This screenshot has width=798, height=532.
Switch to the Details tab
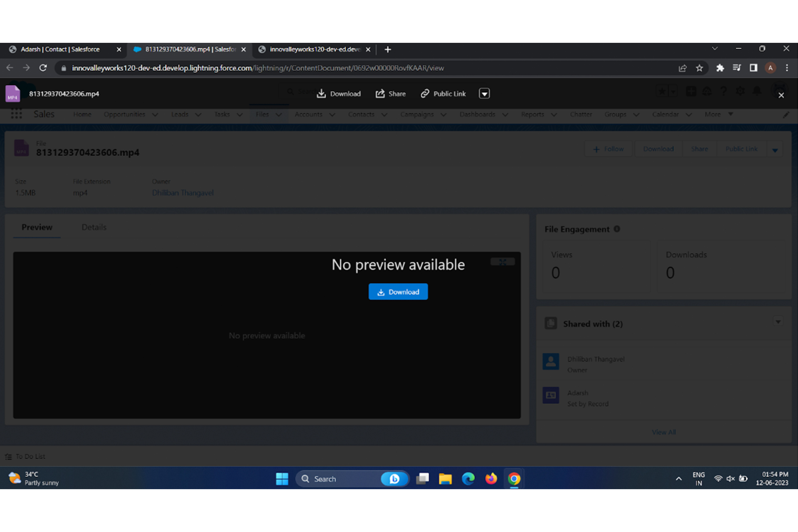[x=94, y=227]
